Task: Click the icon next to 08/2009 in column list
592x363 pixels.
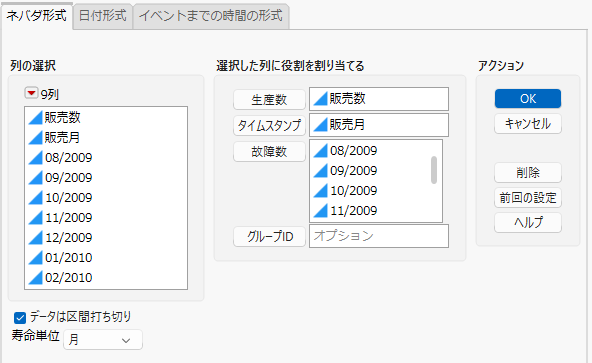Action: pos(35,158)
